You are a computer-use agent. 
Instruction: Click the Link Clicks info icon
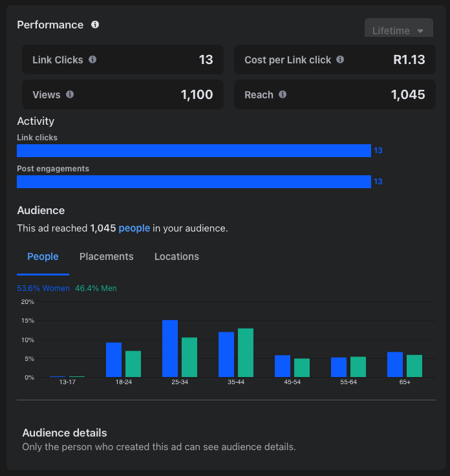coord(92,59)
